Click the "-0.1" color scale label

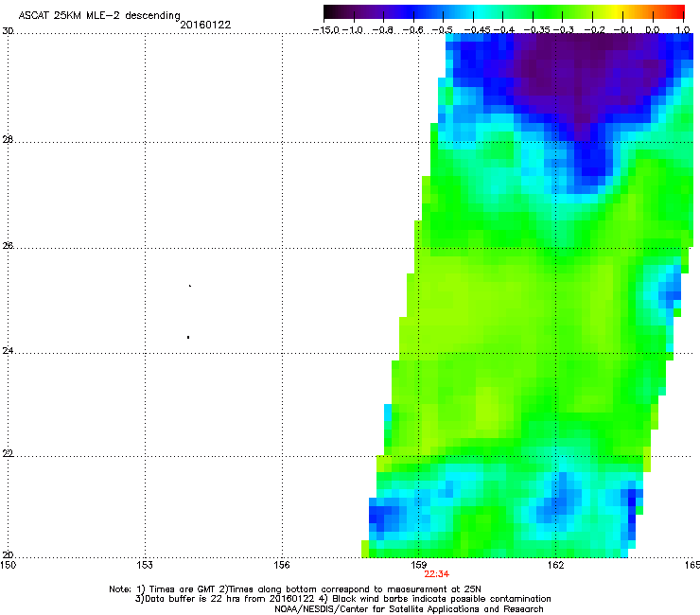(624, 30)
